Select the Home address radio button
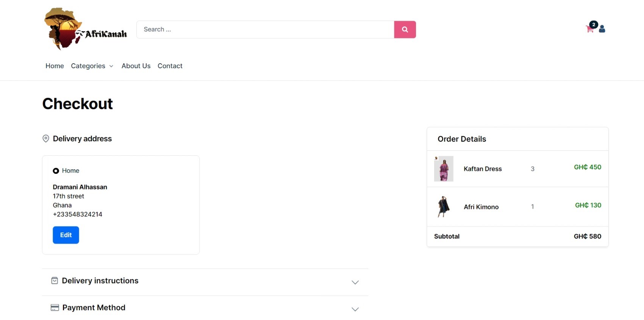Screen dimensions: 644x320 (56, 171)
